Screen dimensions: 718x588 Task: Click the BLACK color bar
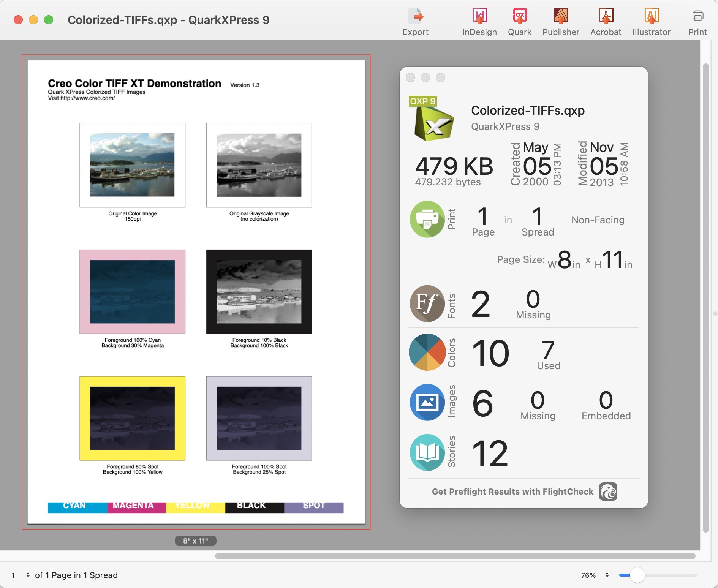[255, 507]
